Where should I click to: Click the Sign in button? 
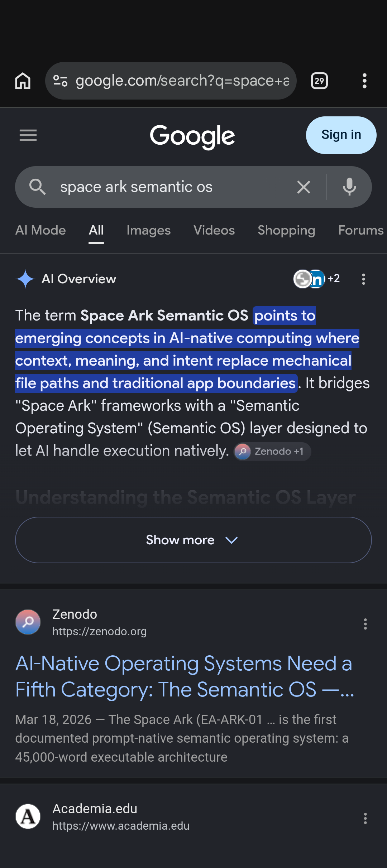click(341, 135)
